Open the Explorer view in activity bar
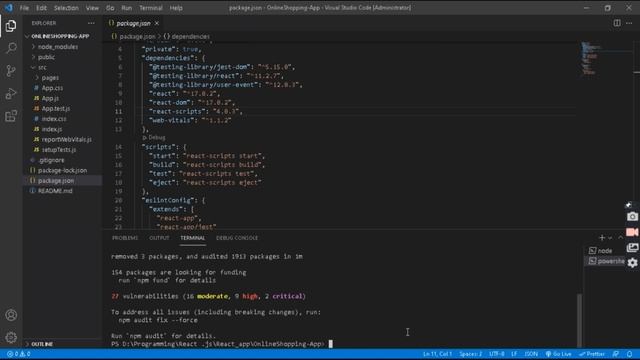The height and width of the screenshot is (360, 640). point(11,26)
